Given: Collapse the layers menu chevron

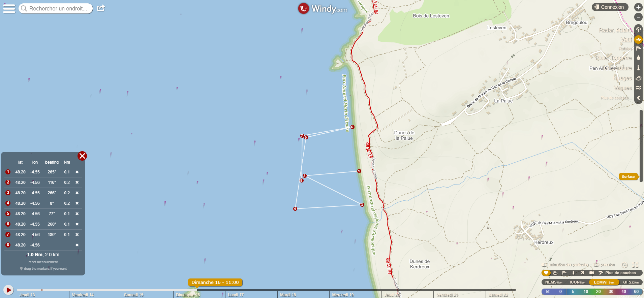Looking at the screenshot, I should click(x=638, y=98).
